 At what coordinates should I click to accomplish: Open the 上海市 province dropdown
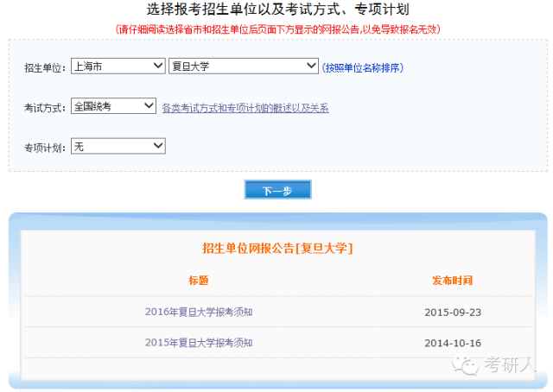tap(118, 66)
